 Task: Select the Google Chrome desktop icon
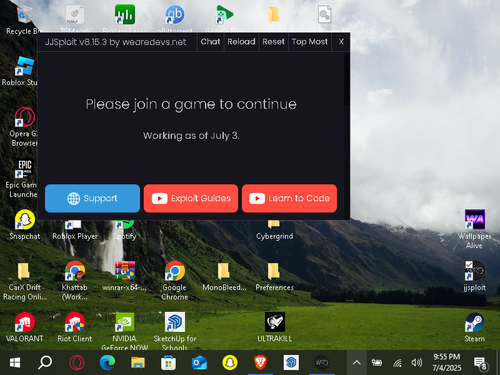coord(175,280)
